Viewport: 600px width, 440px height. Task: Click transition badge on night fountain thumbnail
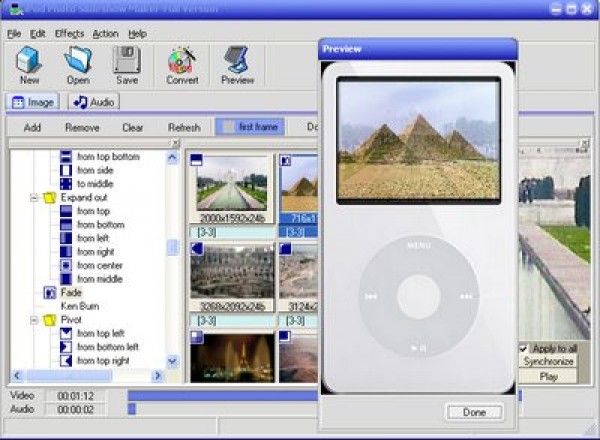pyautogui.click(x=197, y=337)
